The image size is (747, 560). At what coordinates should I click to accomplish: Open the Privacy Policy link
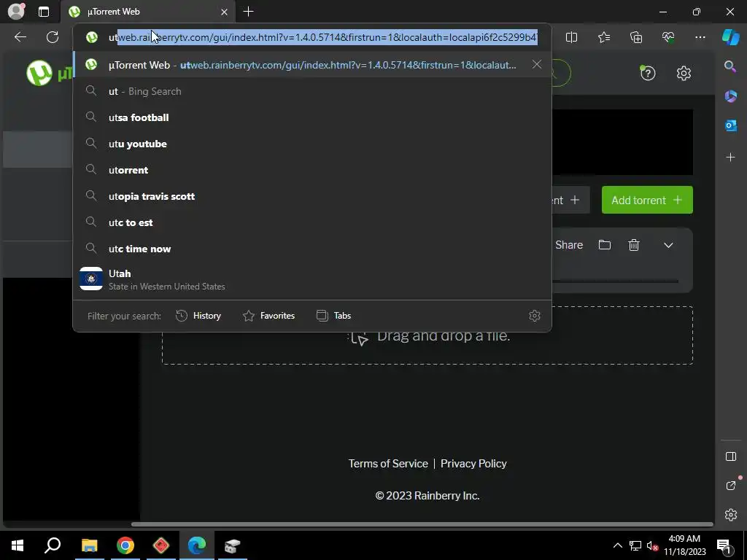coord(473,463)
